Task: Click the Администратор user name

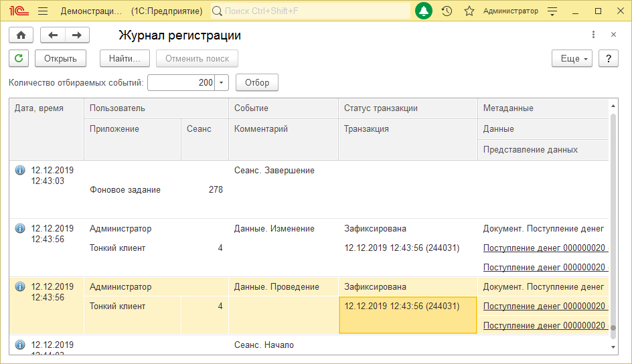Action: pos(511,11)
